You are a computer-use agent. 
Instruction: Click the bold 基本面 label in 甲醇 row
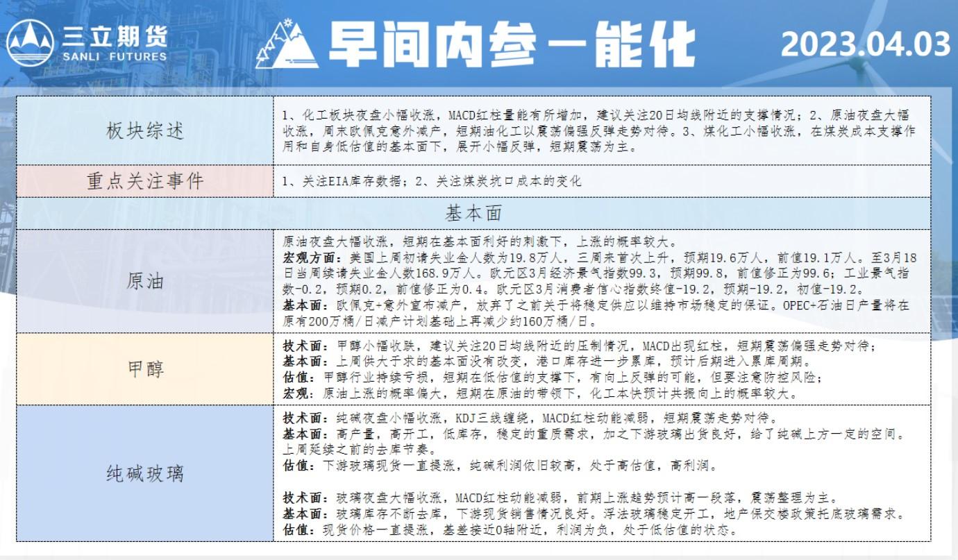point(305,362)
